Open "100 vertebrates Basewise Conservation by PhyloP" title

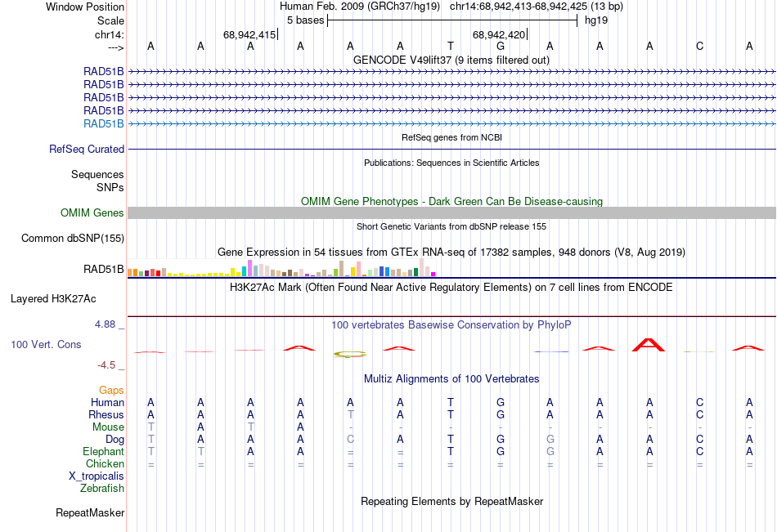pos(451,325)
